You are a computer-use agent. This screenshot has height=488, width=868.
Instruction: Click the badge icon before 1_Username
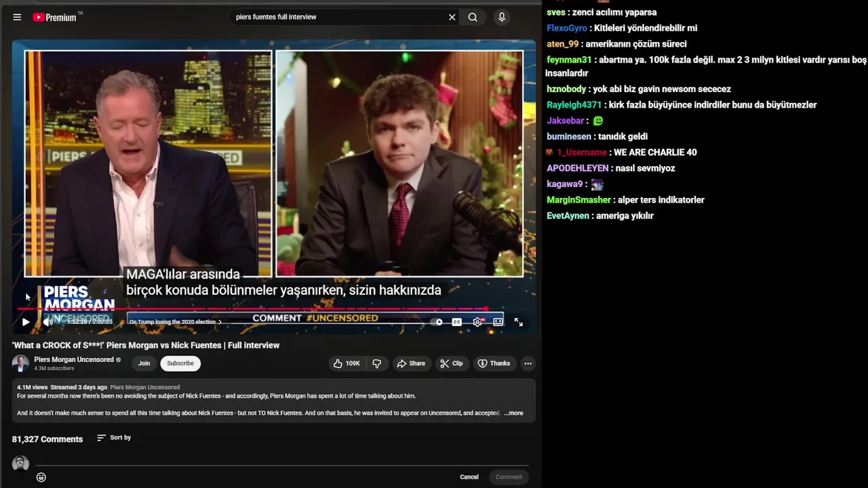(x=550, y=152)
